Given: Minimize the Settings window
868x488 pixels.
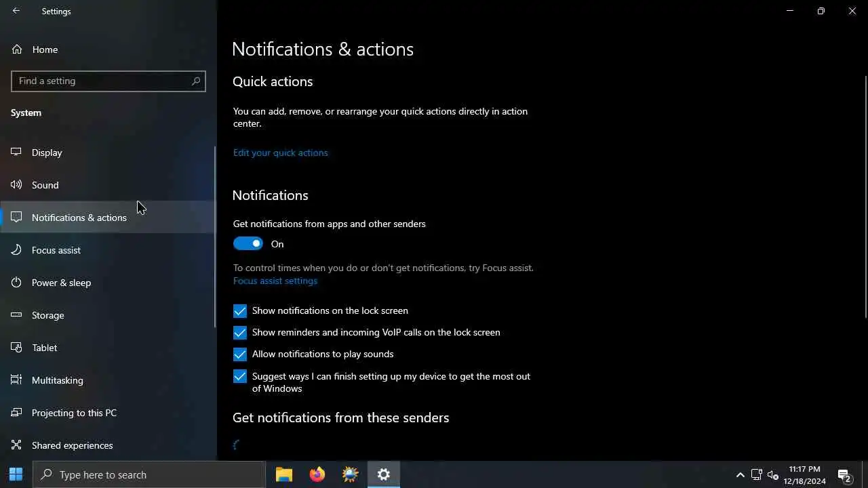Looking at the screenshot, I should 790,11.
